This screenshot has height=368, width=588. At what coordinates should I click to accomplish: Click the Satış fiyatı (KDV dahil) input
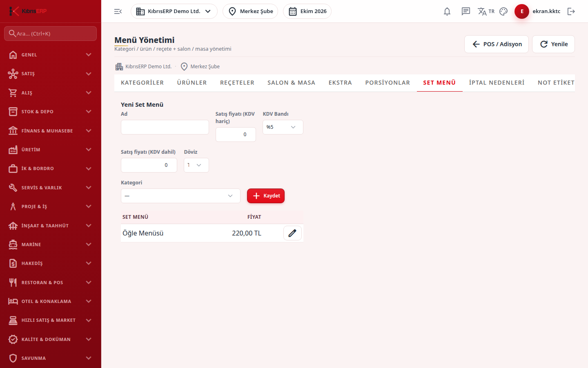pos(149,165)
